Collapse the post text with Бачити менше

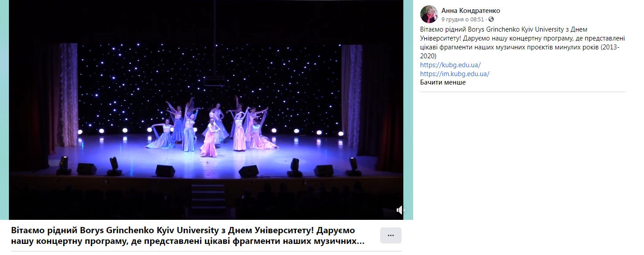(x=443, y=82)
